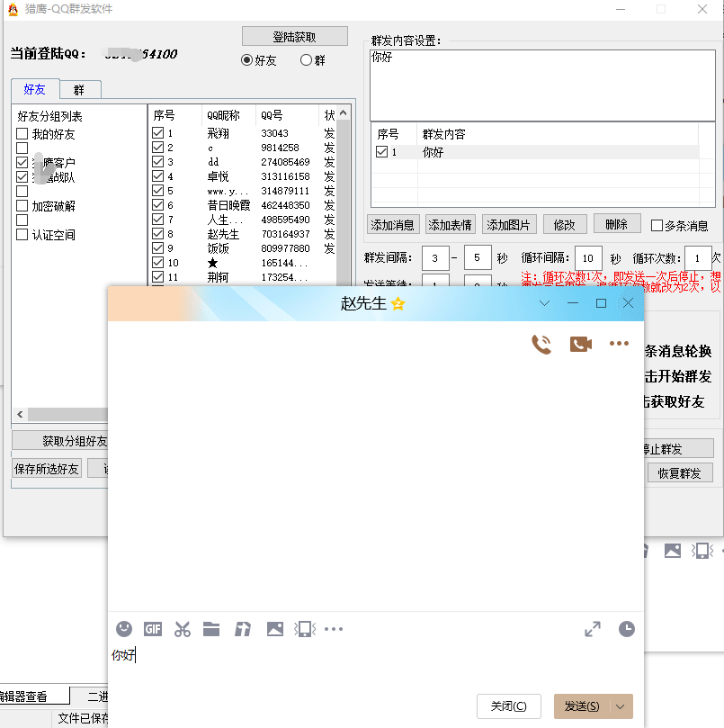
Task: Start a video call with 赵先生
Action: (x=581, y=344)
